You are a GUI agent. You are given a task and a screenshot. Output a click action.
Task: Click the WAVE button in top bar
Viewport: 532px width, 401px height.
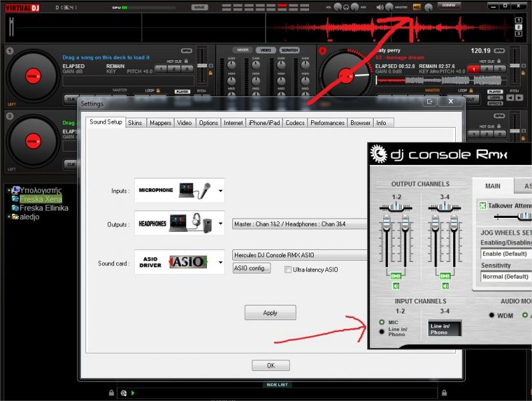coord(200,7)
